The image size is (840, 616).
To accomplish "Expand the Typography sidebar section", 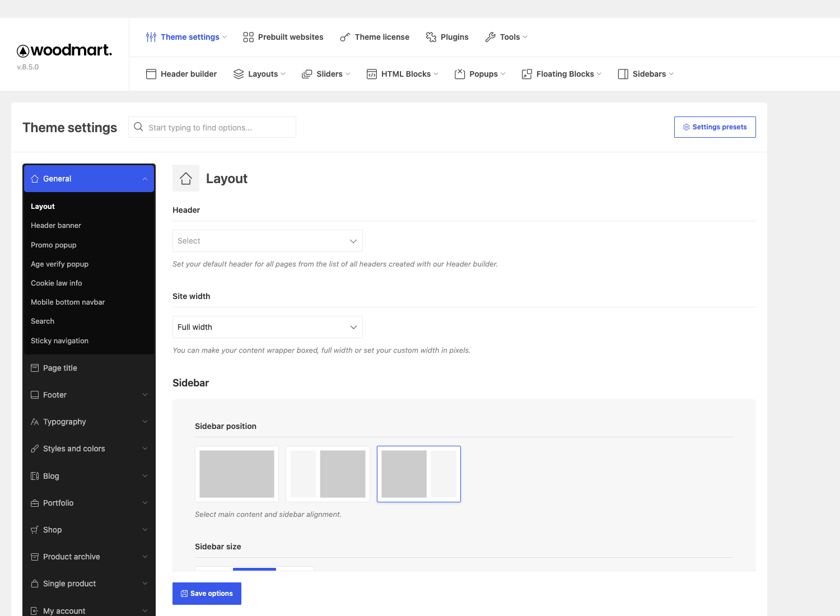I will click(x=89, y=422).
